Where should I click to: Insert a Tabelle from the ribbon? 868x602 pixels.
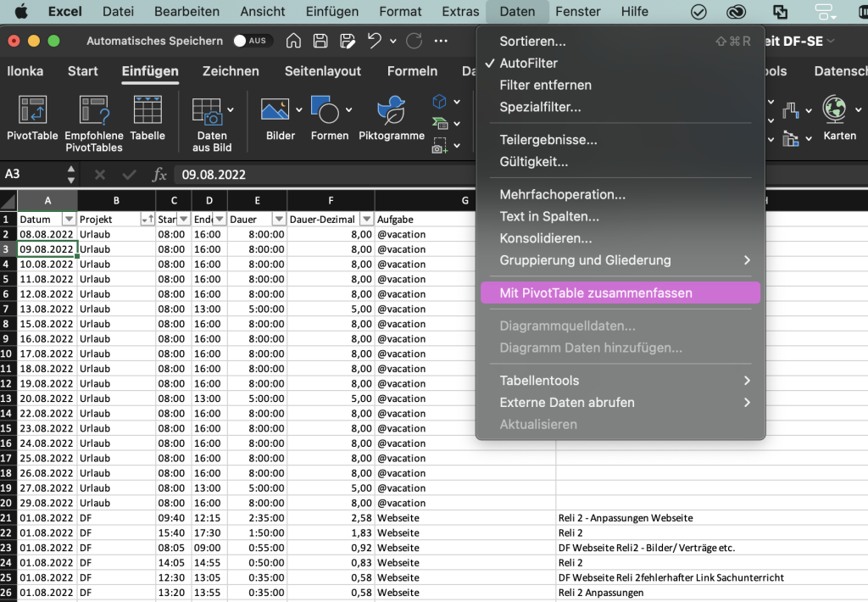tap(147, 111)
